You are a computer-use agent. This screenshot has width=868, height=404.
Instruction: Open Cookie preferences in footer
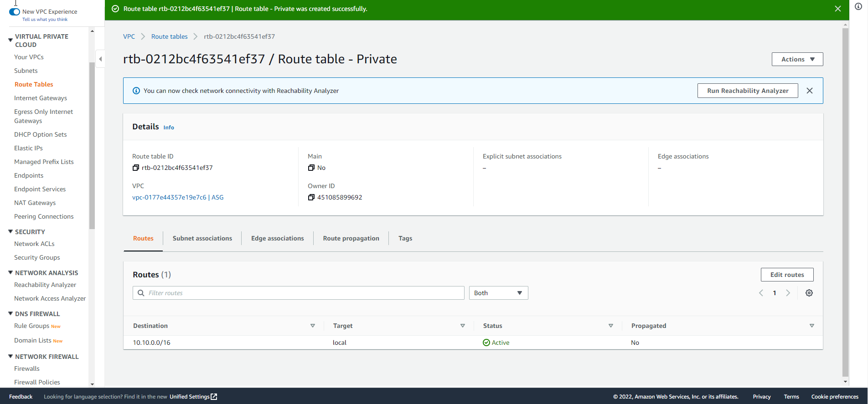pyautogui.click(x=835, y=397)
